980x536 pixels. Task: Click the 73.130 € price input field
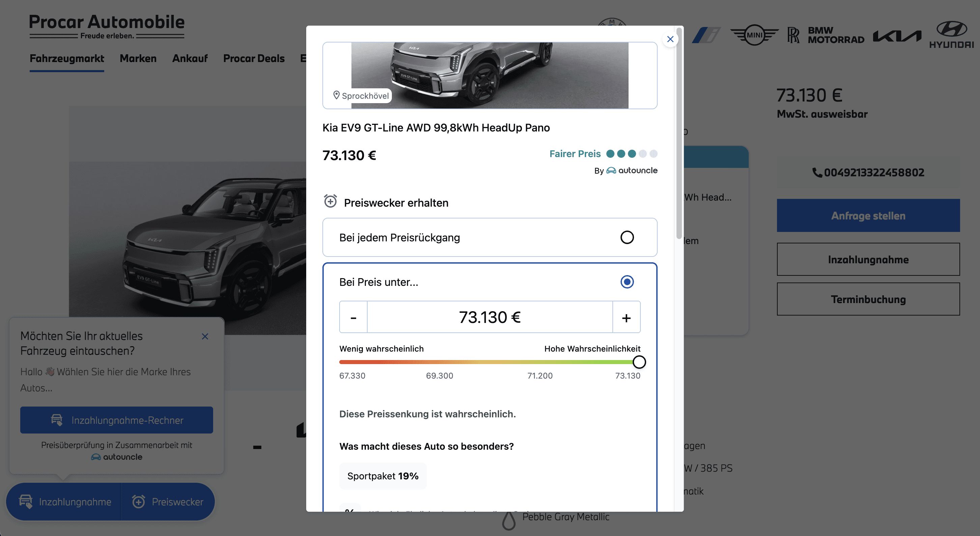(489, 317)
